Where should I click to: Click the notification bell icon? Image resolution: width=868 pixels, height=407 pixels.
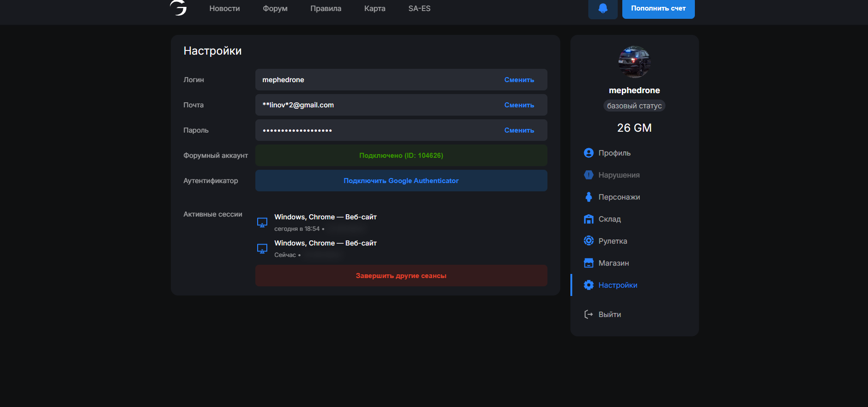[x=603, y=9]
